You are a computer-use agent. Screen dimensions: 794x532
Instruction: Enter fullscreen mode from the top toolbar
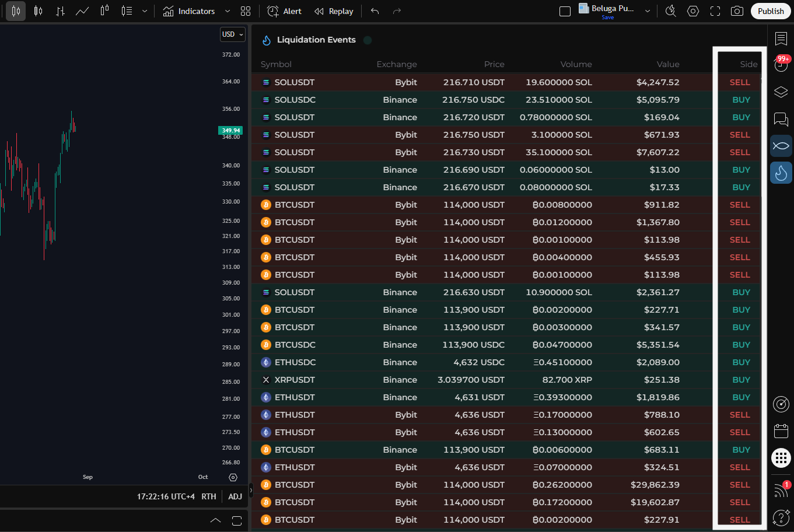click(x=715, y=11)
